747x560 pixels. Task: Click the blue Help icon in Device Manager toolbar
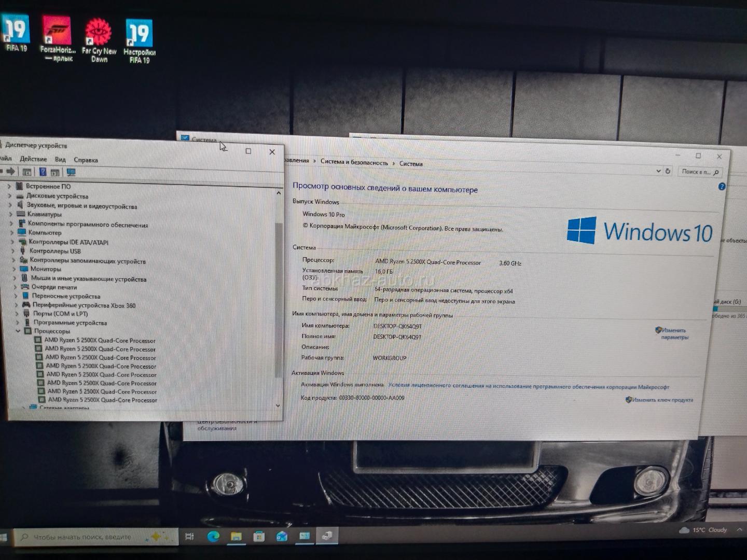[43, 172]
